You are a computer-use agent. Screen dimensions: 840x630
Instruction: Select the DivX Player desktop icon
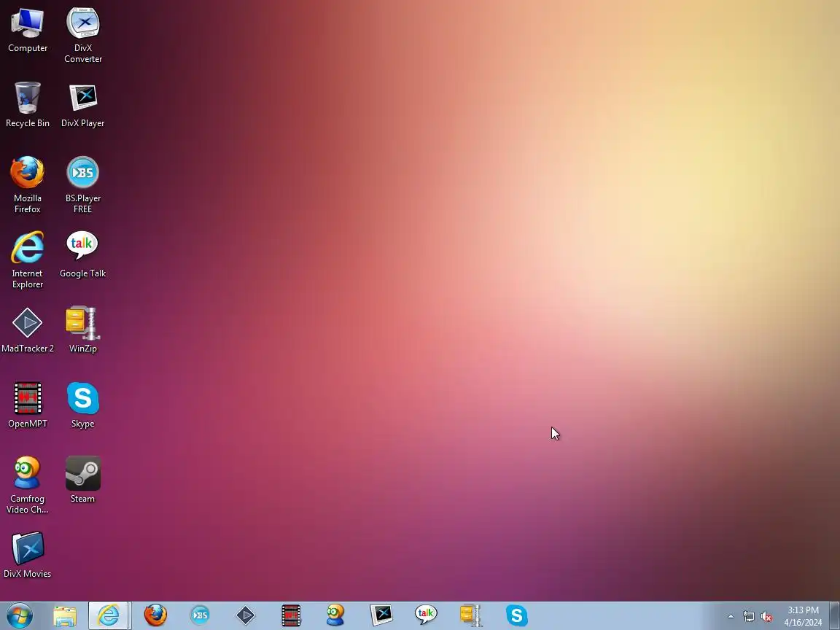point(83,105)
